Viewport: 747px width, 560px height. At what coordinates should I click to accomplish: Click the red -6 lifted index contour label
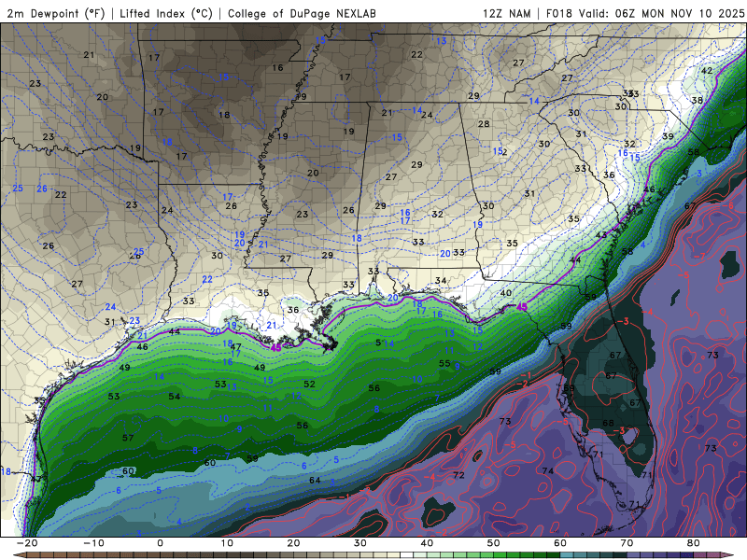point(730,205)
